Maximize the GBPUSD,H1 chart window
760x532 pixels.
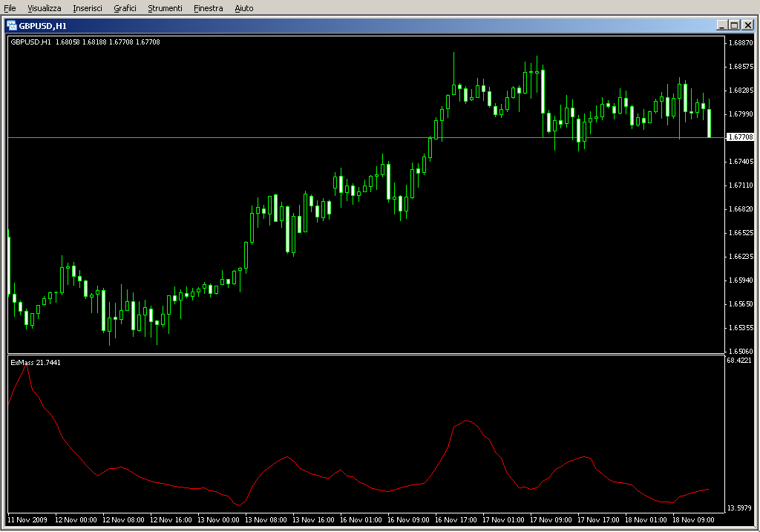pos(734,25)
